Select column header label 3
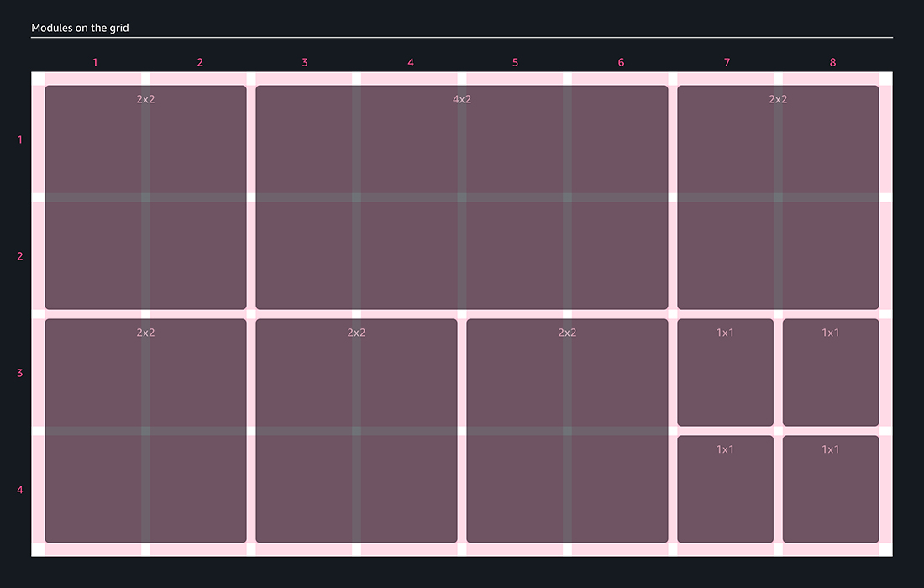The image size is (924, 588). click(305, 63)
